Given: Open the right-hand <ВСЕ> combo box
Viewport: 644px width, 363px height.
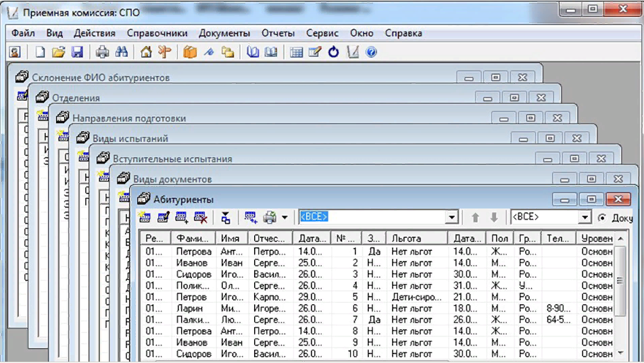Looking at the screenshot, I should point(585,218).
